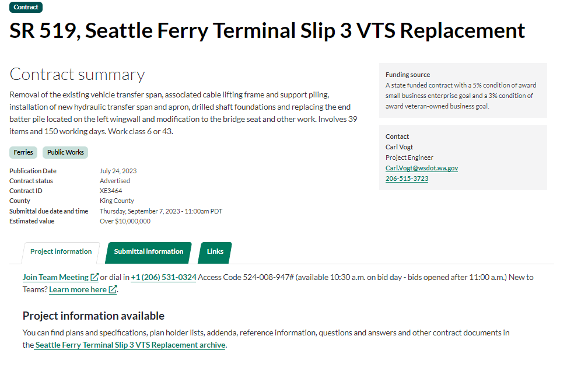Click the Ferries tag
This screenshot has width=588, height=378.
(23, 153)
